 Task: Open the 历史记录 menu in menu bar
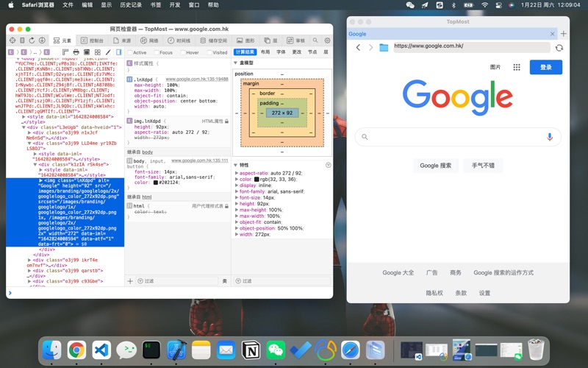click(x=131, y=5)
